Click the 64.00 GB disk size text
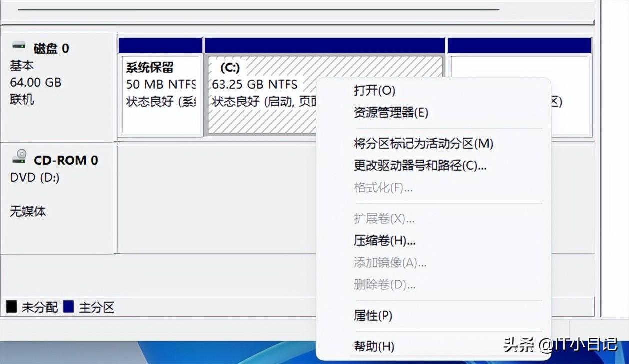Viewport: 629px width, 364px height. point(36,82)
